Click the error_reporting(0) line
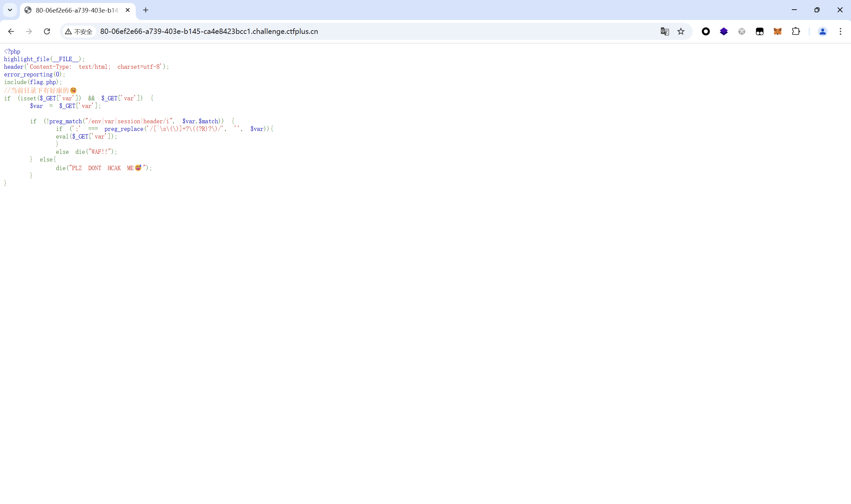The height and width of the screenshot is (504, 851). 34,74
